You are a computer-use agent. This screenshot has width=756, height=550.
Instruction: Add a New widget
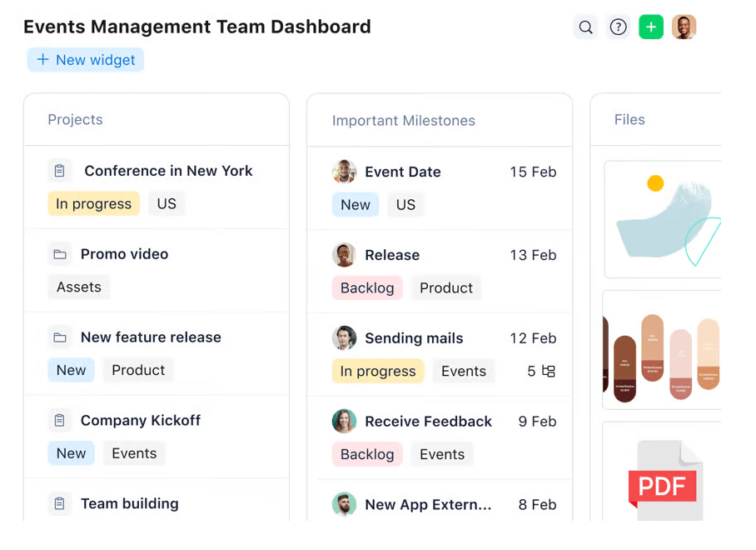(x=85, y=60)
